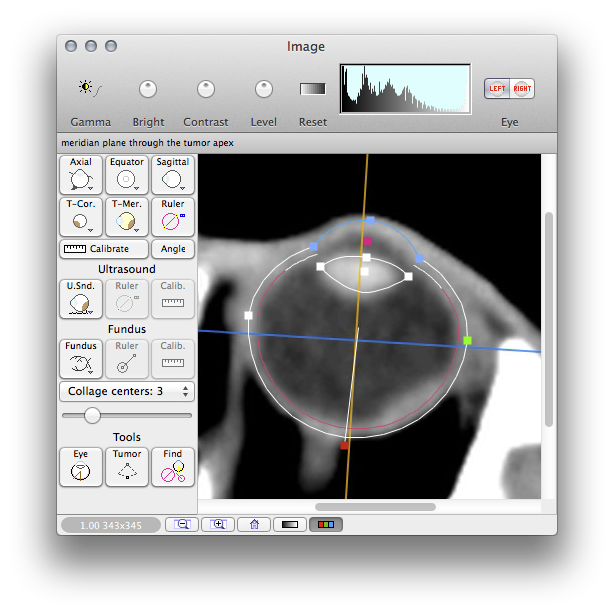Click the Ultrasound Calib. button
The image size is (614, 614).
[173, 298]
